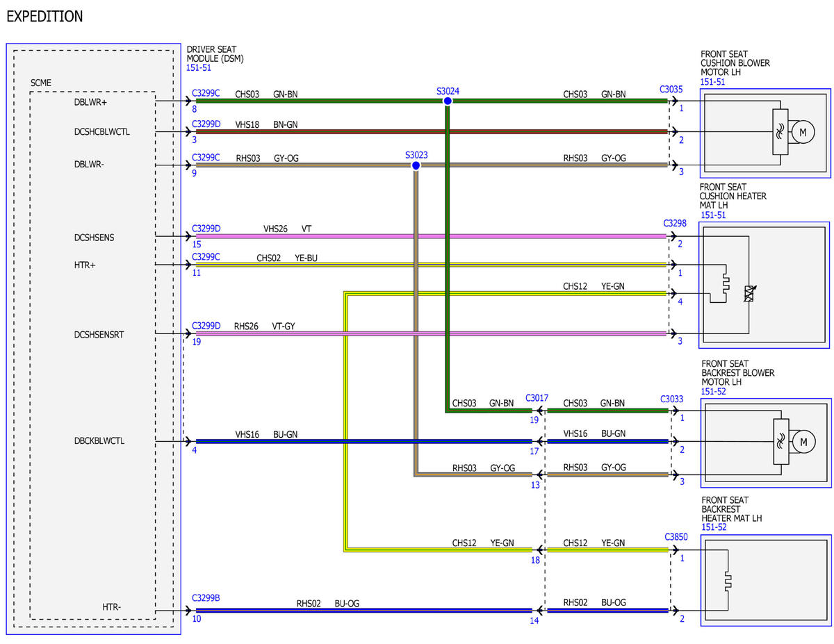The width and height of the screenshot is (834, 644).
Task: Click the pink VHS26 VT wire
Action: click(431, 236)
